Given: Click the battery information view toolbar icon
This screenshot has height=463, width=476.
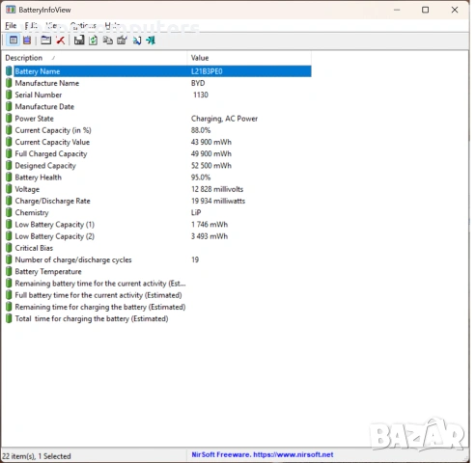Looking at the screenshot, I should 14,41.
